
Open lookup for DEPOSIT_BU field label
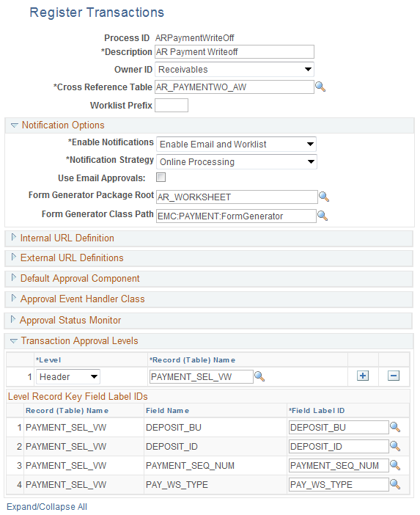coord(395,427)
